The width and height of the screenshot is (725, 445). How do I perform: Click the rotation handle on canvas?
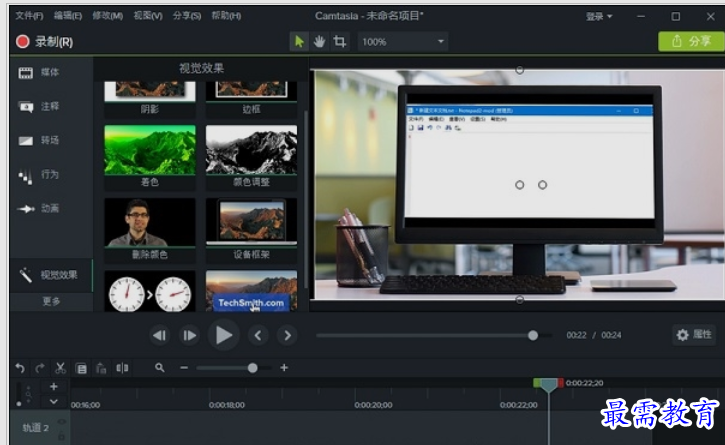(x=542, y=185)
